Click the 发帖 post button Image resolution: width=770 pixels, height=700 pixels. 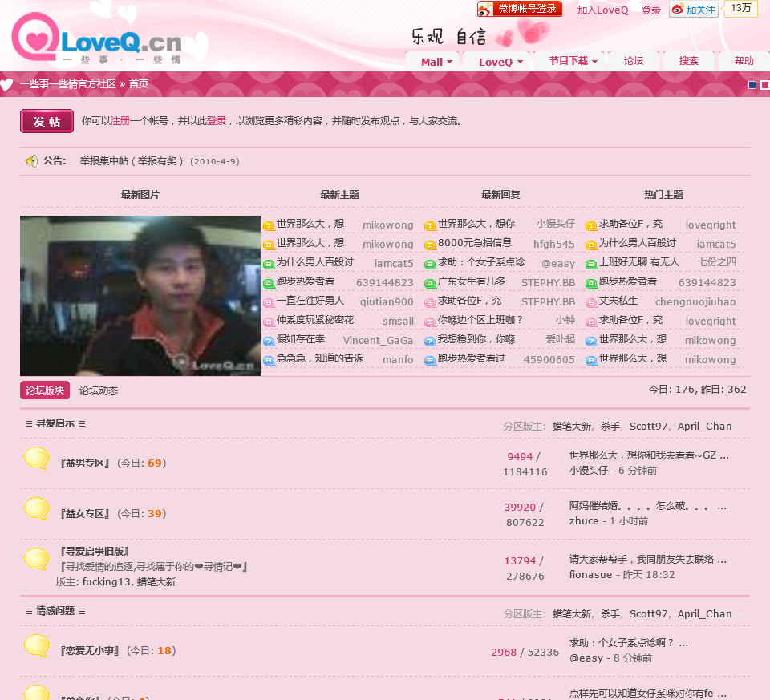(47, 121)
